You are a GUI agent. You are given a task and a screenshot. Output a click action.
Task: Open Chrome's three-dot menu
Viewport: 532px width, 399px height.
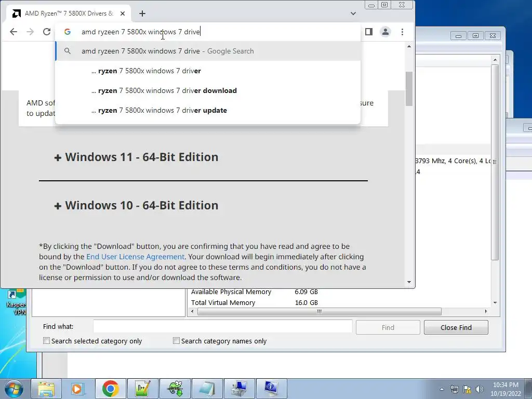(402, 32)
